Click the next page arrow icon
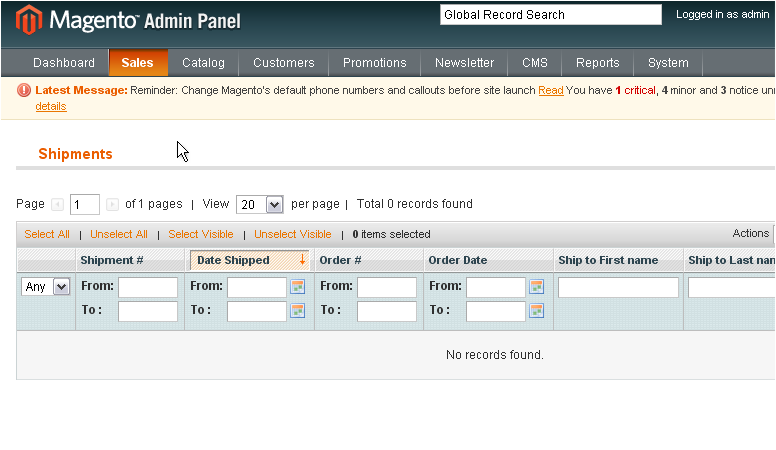 pyautogui.click(x=112, y=204)
